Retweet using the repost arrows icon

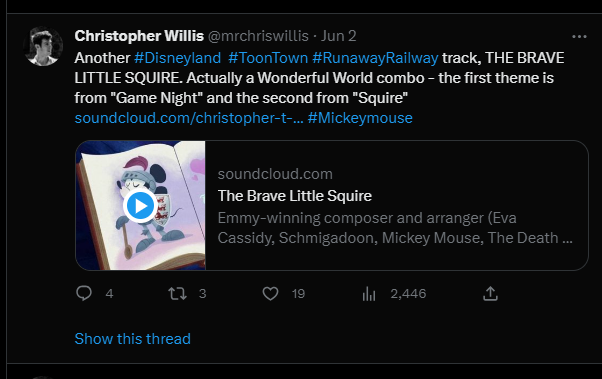point(177,294)
